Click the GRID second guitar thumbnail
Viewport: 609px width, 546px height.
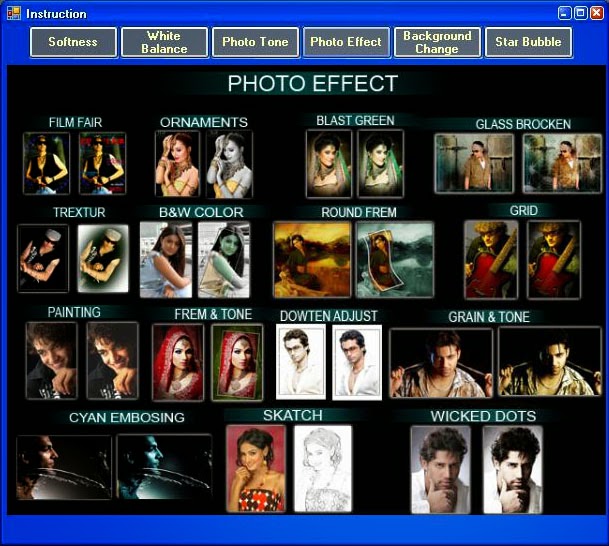click(x=554, y=260)
